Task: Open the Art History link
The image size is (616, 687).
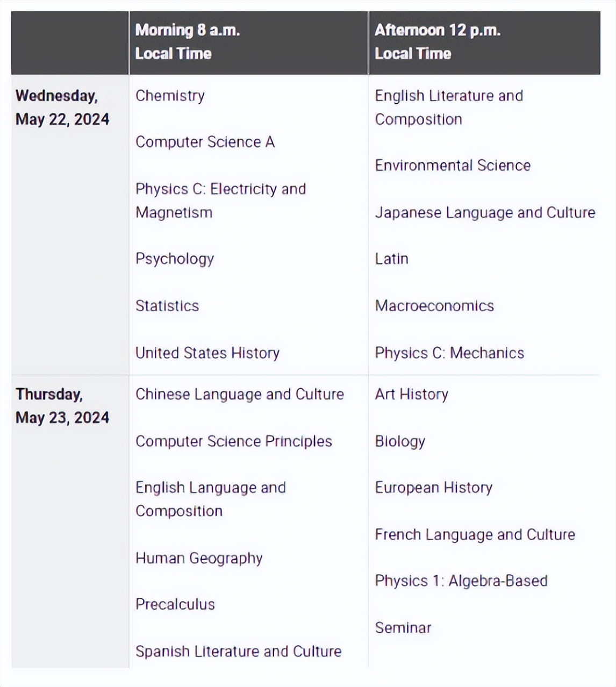Action: [412, 394]
